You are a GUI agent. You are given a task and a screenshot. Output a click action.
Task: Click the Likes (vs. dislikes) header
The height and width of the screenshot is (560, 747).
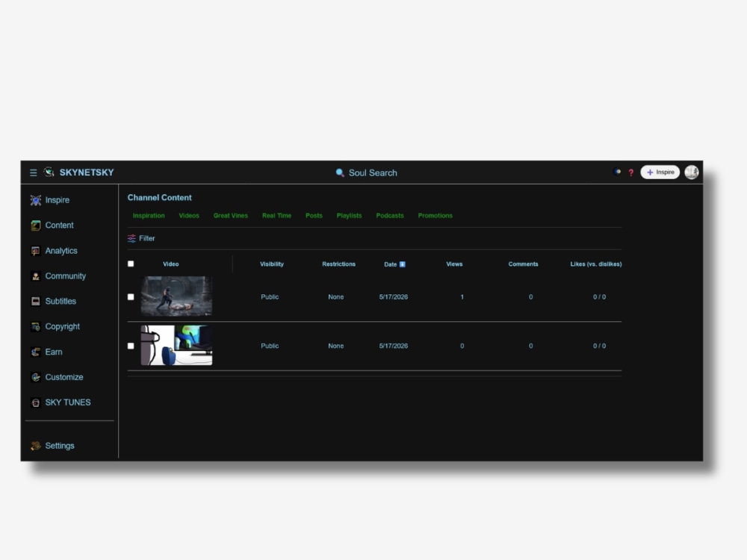pyautogui.click(x=596, y=264)
